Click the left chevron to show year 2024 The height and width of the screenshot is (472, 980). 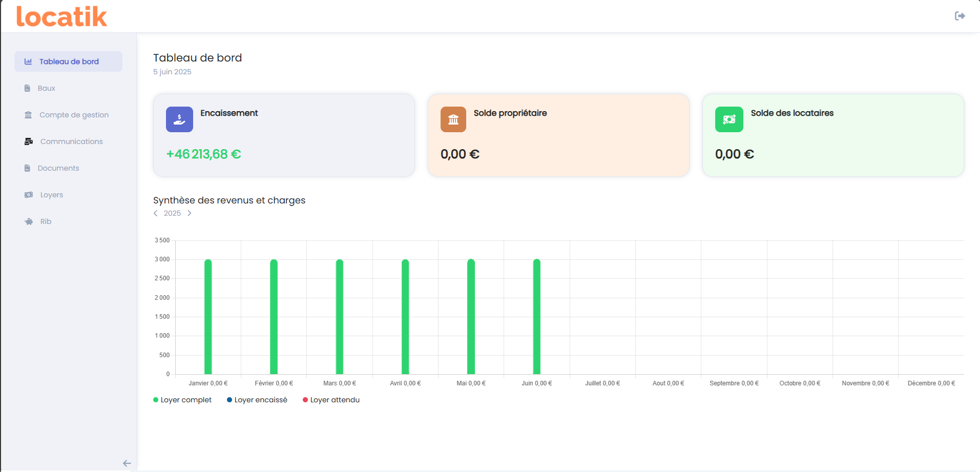point(155,213)
